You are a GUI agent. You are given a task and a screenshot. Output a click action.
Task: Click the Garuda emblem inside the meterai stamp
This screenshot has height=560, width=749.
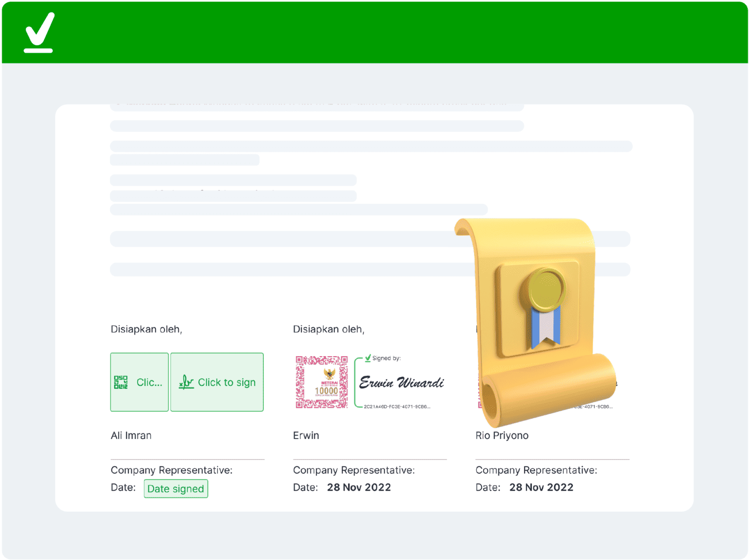tap(329, 375)
